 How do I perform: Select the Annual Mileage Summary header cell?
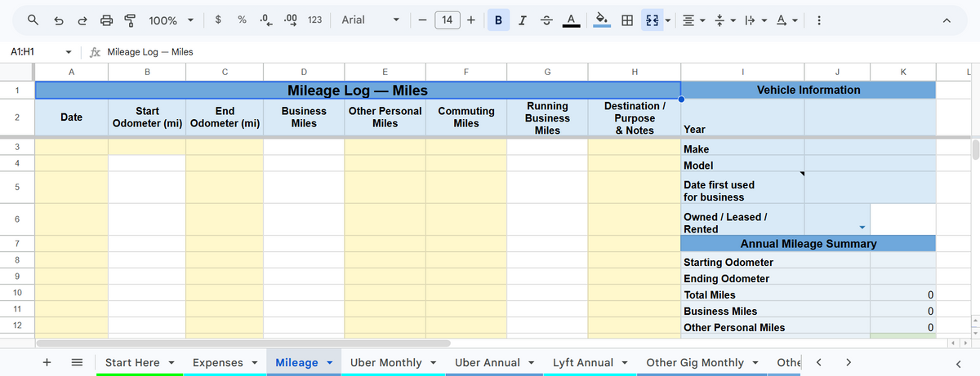(x=808, y=244)
